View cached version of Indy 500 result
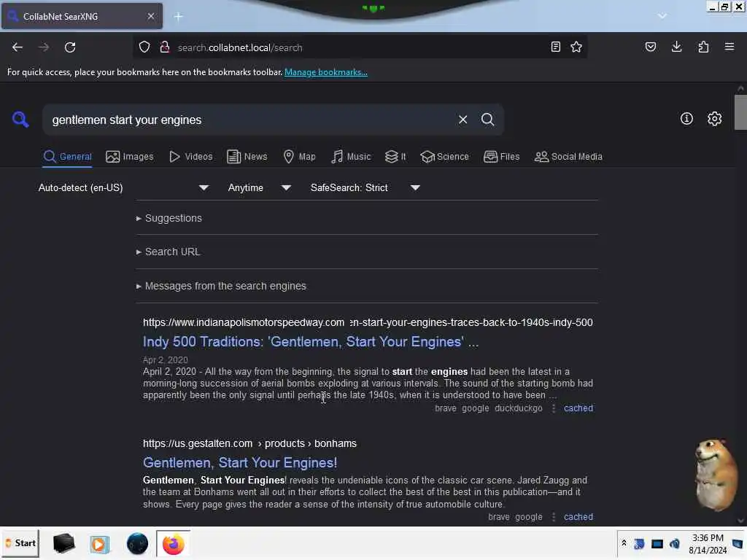The height and width of the screenshot is (560, 747). click(x=578, y=408)
